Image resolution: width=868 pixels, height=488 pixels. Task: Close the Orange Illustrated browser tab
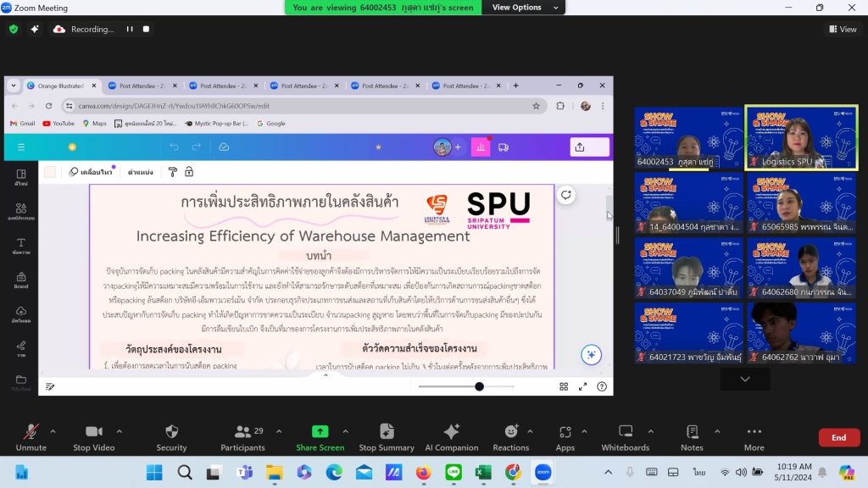point(94,86)
